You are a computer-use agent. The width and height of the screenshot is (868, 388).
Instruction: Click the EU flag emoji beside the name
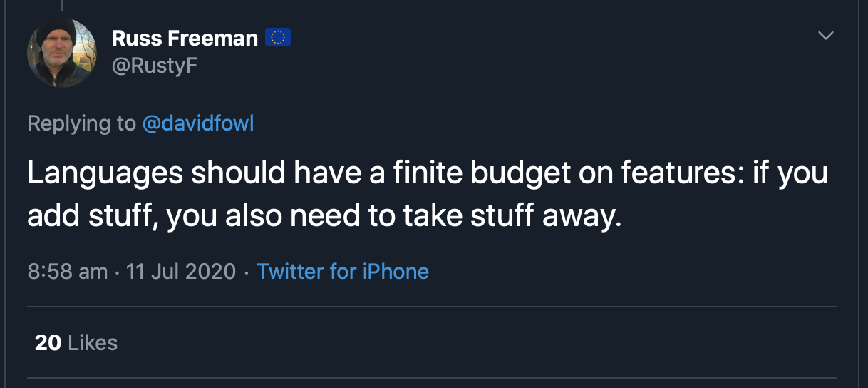click(x=277, y=38)
